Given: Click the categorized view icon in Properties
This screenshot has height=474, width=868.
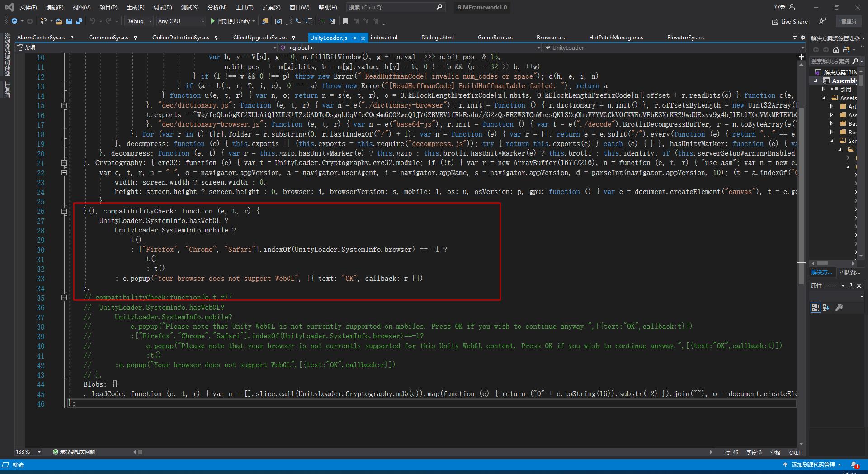Looking at the screenshot, I should 815,308.
